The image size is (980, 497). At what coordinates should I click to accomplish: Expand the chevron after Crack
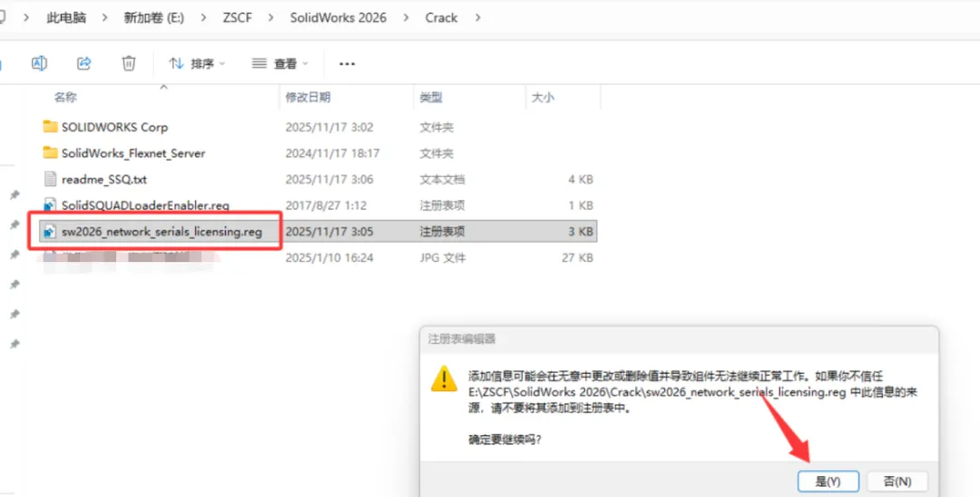click(477, 18)
